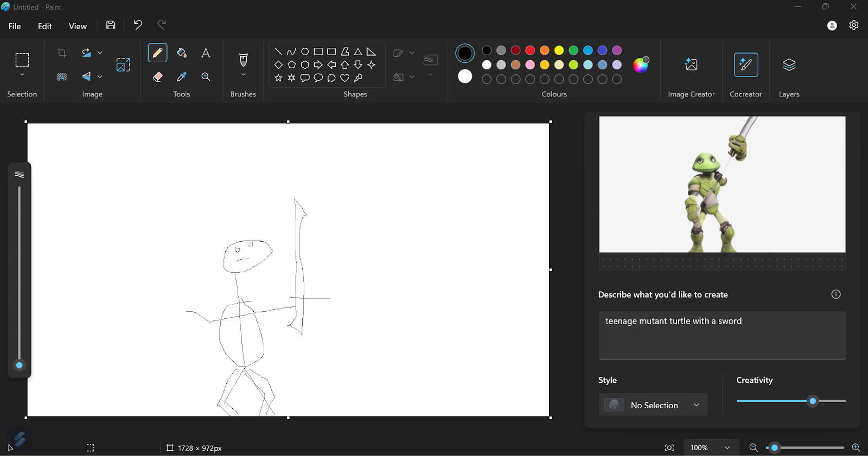Select the red colour swatch
Image resolution: width=868 pixels, height=456 pixels.
click(530, 50)
